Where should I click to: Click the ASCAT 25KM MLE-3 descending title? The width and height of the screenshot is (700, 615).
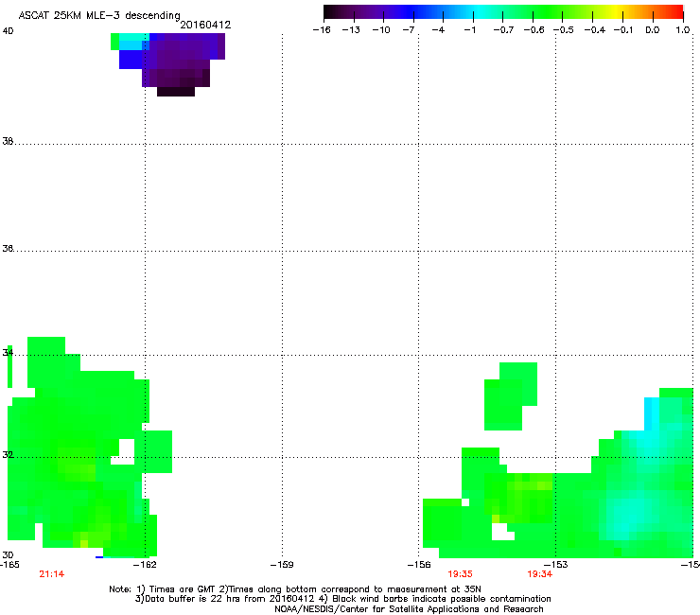tap(99, 15)
